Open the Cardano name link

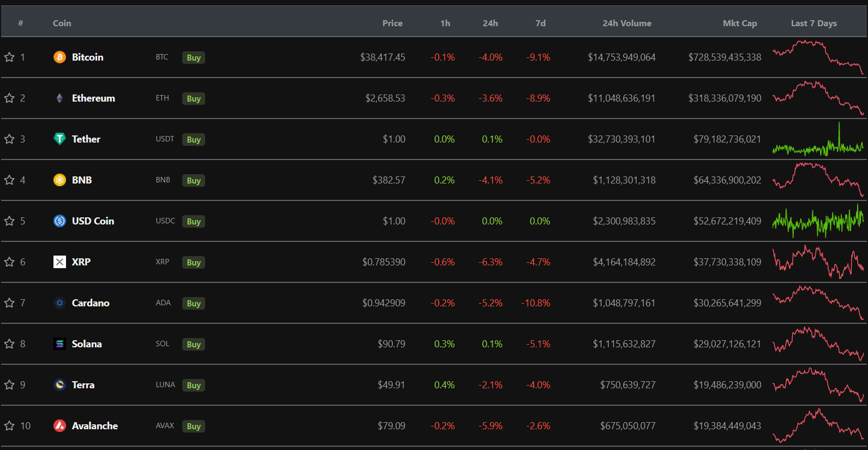pyautogui.click(x=91, y=303)
